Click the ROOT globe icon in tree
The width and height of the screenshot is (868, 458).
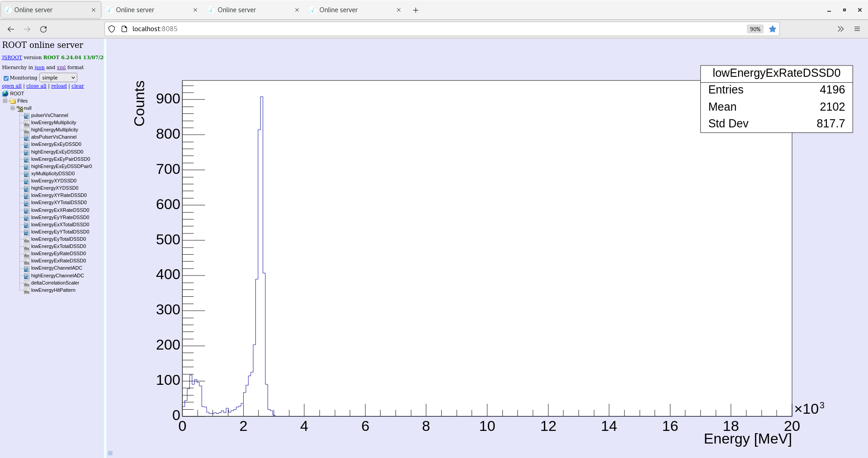[5, 93]
